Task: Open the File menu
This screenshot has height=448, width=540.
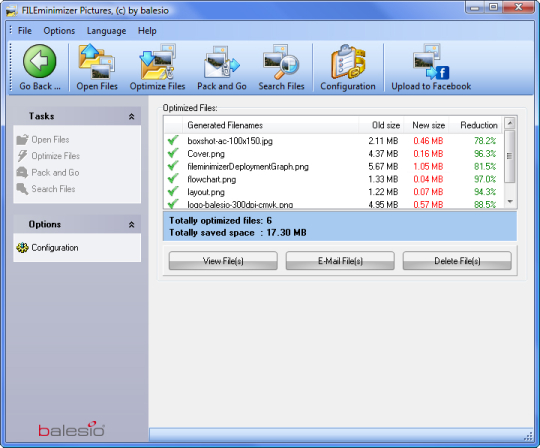Action: pos(24,31)
